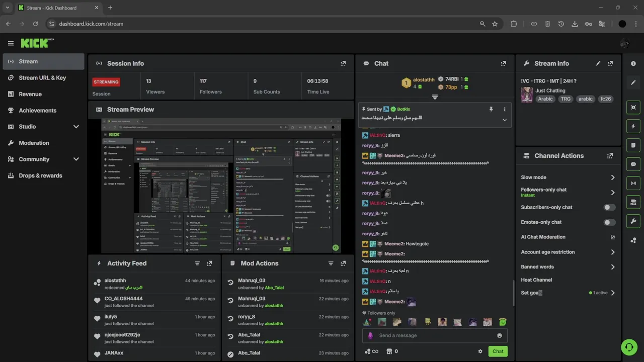Toggle the activity feed lightning icon in sidebar

tap(633, 126)
